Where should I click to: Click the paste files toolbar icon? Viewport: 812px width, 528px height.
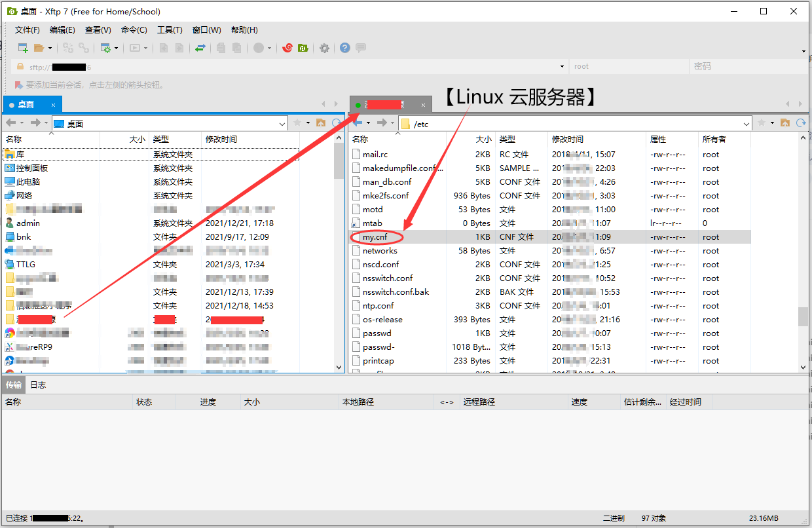click(236, 48)
